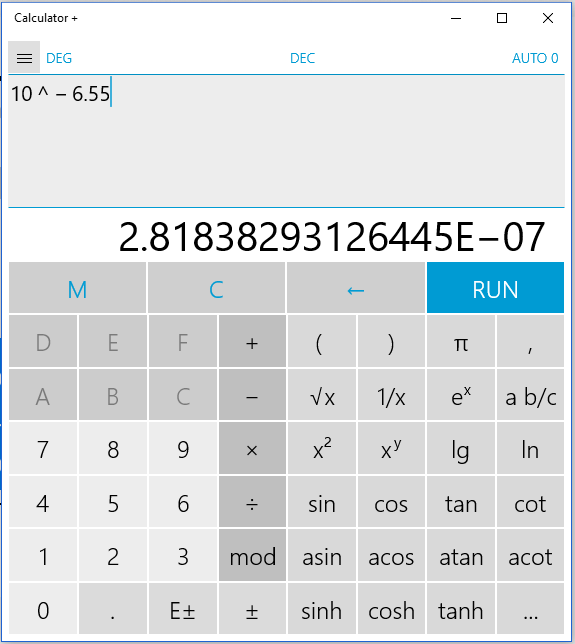The width and height of the screenshot is (575, 644).
Task: Expand more functions with the ellipsis key
Action: pyautogui.click(x=530, y=609)
